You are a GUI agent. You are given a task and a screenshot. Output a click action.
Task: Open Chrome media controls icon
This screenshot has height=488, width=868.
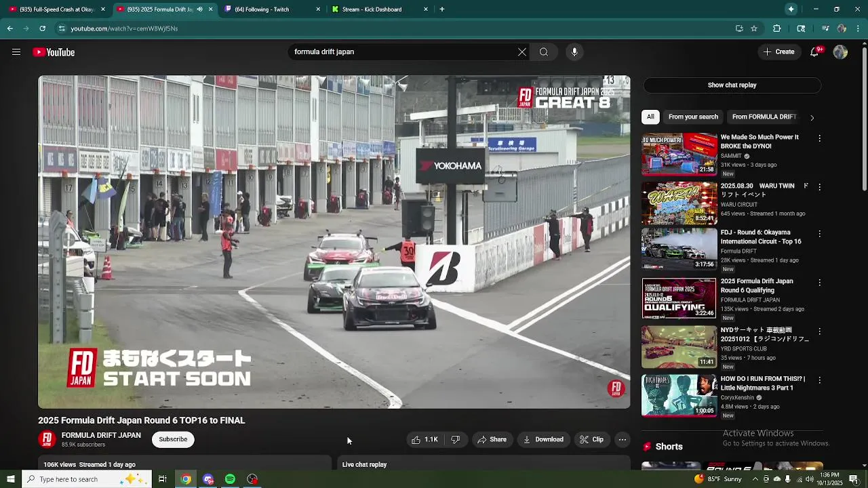point(825,28)
